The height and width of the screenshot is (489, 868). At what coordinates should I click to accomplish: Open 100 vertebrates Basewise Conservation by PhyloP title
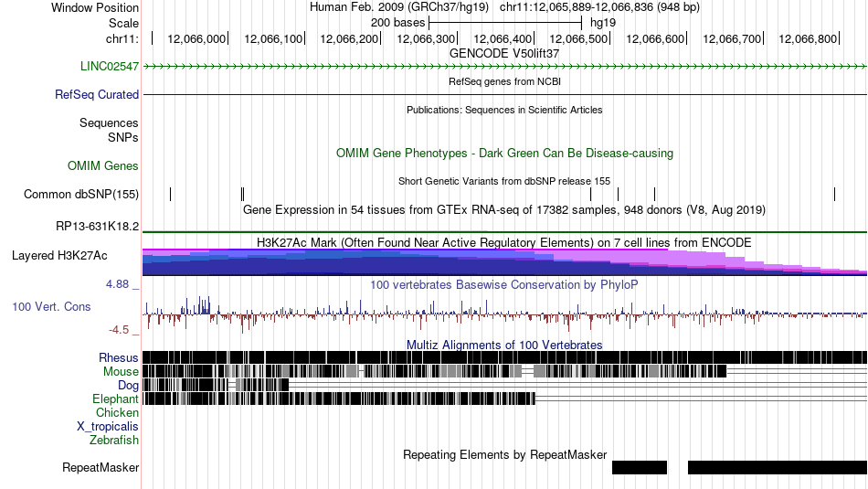point(504,285)
